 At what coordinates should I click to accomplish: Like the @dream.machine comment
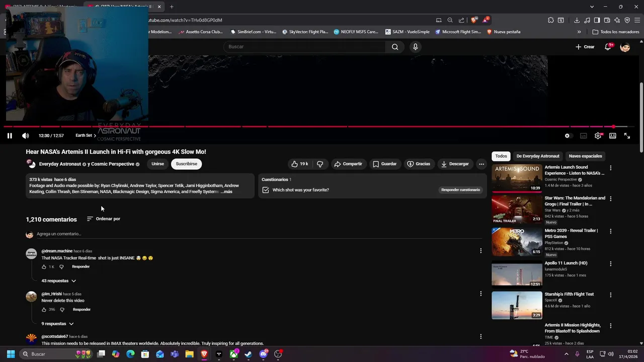[x=44, y=267]
